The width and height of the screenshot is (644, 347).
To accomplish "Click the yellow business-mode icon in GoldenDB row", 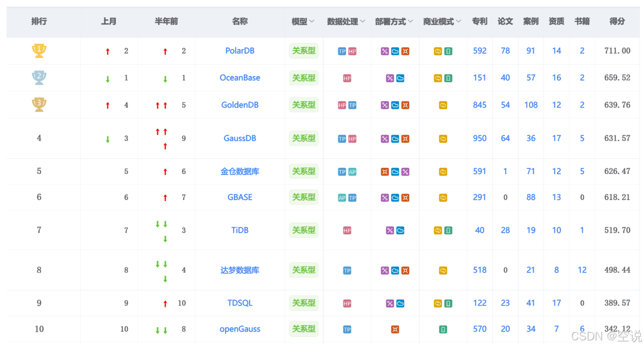I will 443,105.
